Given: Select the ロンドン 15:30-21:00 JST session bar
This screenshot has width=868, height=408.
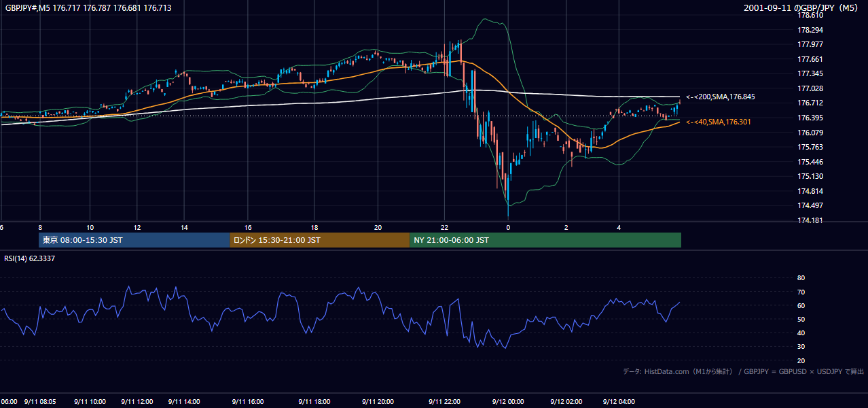Looking at the screenshot, I should (320, 240).
